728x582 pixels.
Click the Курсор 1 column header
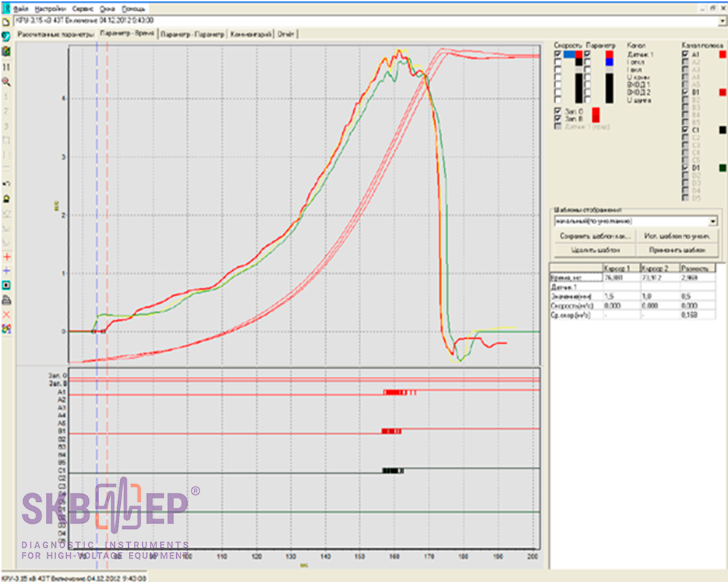[x=621, y=268]
